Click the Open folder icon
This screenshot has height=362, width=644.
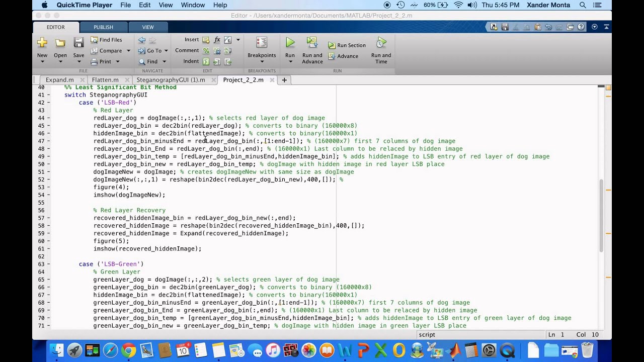click(x=60, y=43)
